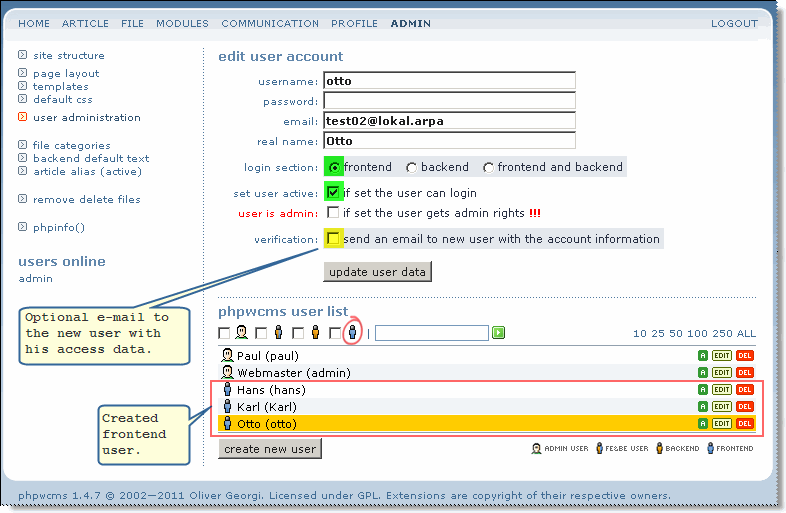The image size is (786, 513).
Task: Click the EDIT icon for Otto
Action: tap(722, 424)
